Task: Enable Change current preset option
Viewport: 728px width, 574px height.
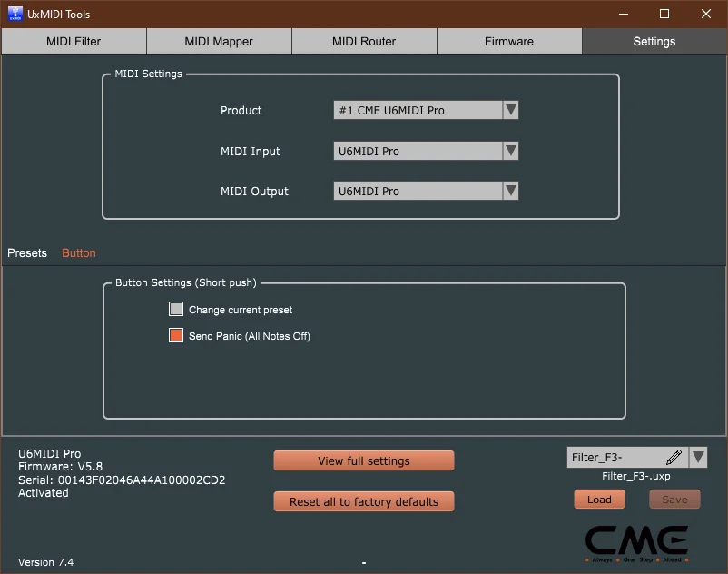Action: click(x=175, y=309)
